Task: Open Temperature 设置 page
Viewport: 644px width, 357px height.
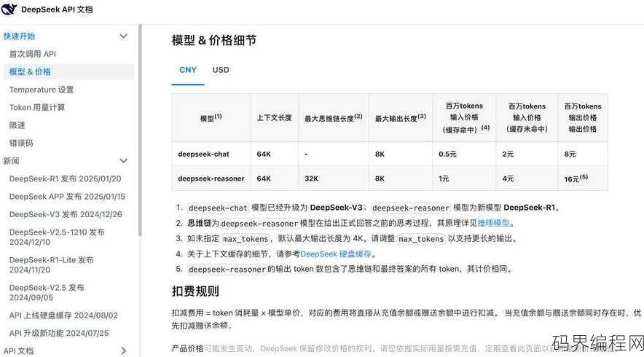Action: pyautogui.click(x=42, y=90)
